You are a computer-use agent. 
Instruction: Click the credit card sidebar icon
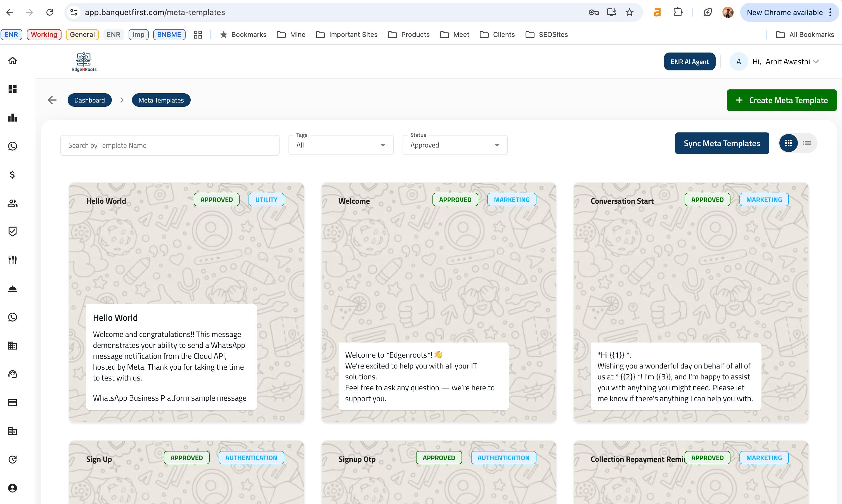pyautogui.click(x=13, y=403)
